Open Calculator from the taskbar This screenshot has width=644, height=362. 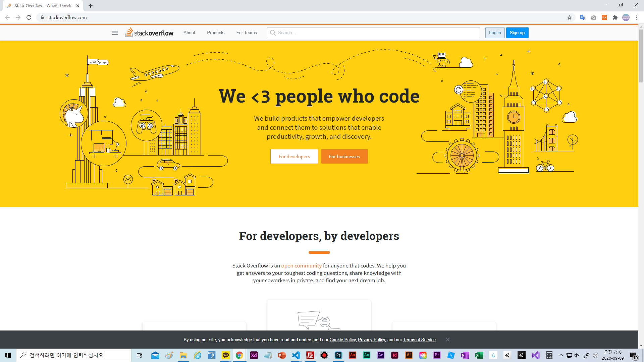[549, 355]
